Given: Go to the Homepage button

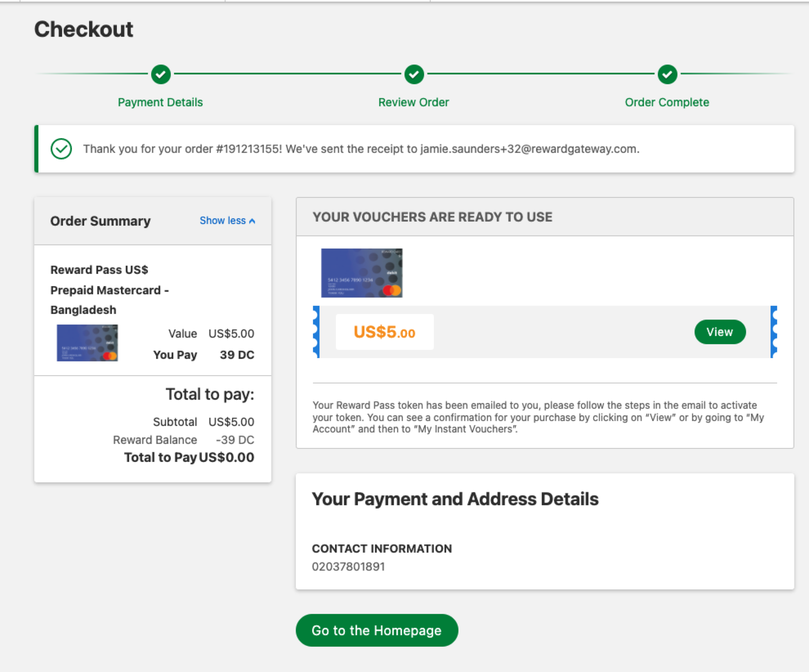Looking at the screenshot, I should [x=376, y=630].
